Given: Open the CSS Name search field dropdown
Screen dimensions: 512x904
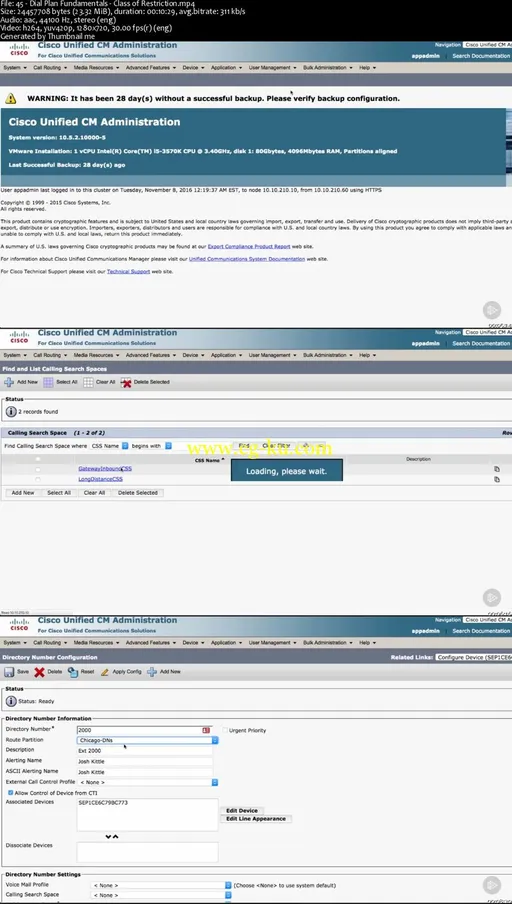Looking at the screenshot, I should 109,446.
